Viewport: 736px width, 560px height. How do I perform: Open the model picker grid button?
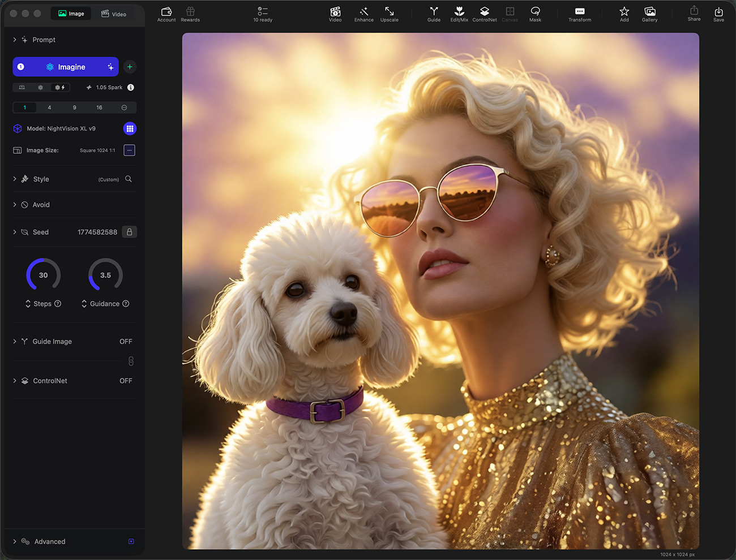[130, 128]
